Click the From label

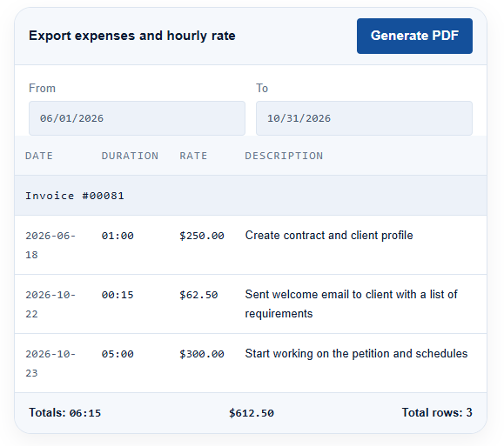point(42,88)
